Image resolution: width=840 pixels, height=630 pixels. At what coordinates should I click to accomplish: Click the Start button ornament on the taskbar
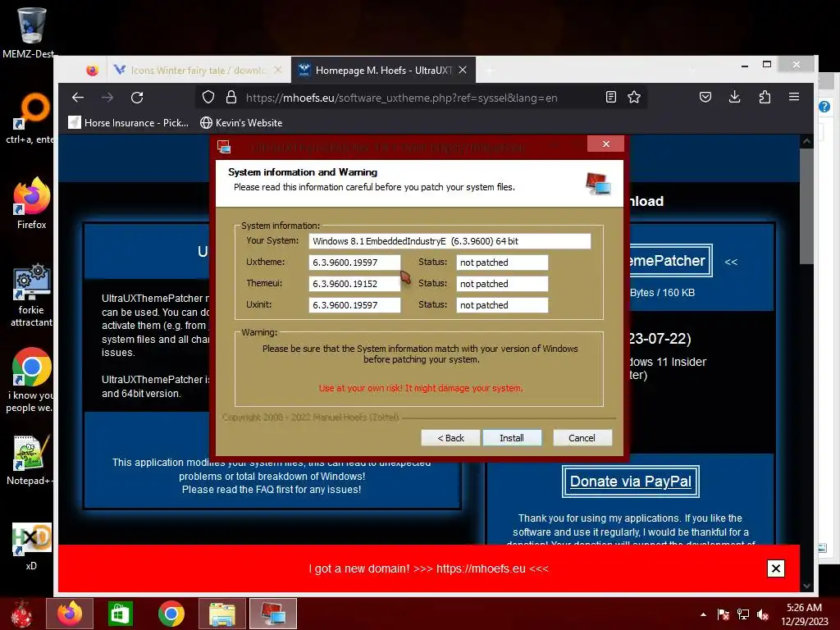pyautogui.click(x=21, y=614)
